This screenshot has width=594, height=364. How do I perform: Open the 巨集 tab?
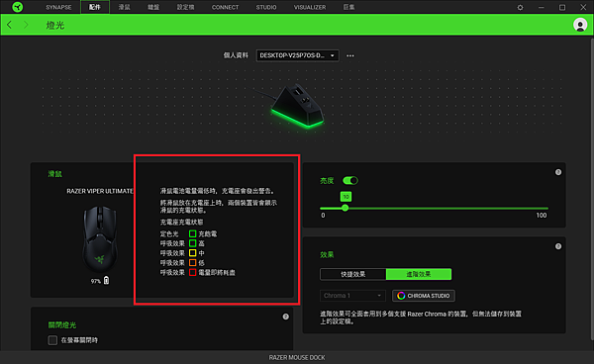348,7
